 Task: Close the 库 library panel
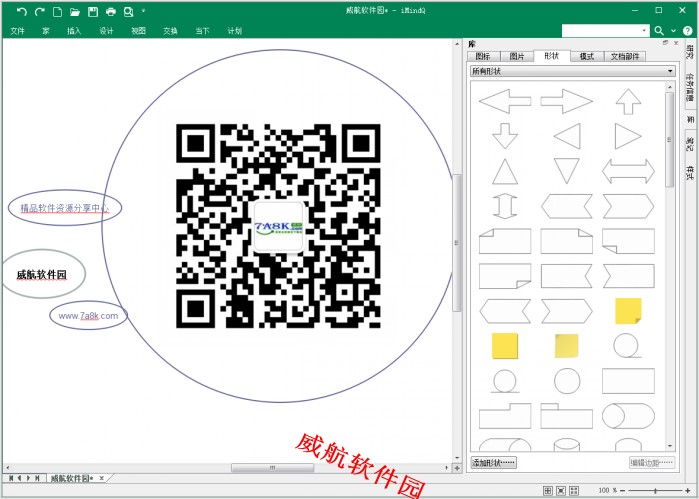click(676, 43)
